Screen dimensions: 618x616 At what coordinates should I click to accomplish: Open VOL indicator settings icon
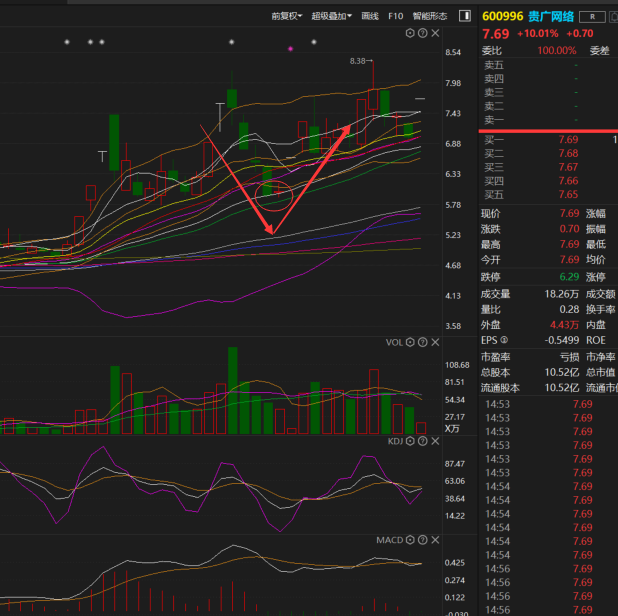point(410,342)
